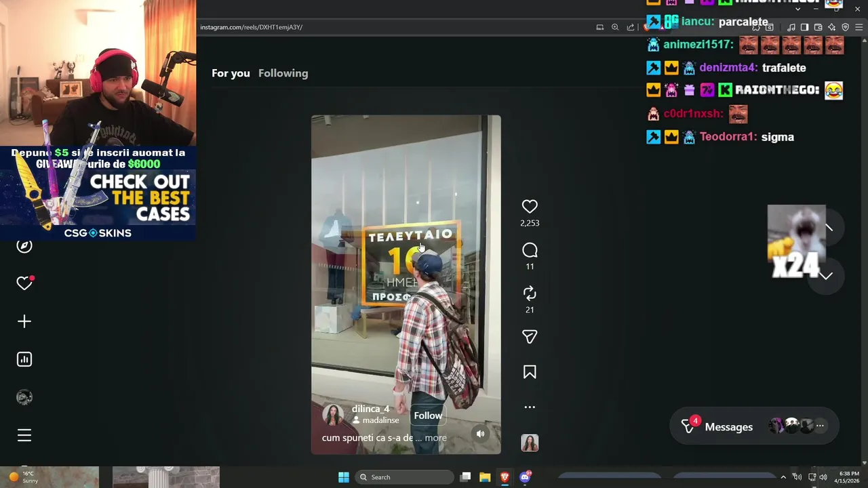Screen dimensions: 868x488
Task: Open the Brave main hamburger menu
Action: [x=859, y=27]
